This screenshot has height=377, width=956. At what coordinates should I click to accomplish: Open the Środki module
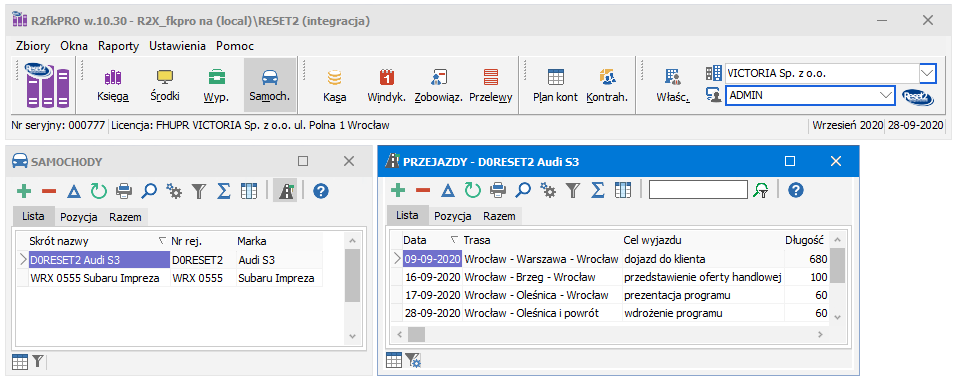[x=165, y=85]
